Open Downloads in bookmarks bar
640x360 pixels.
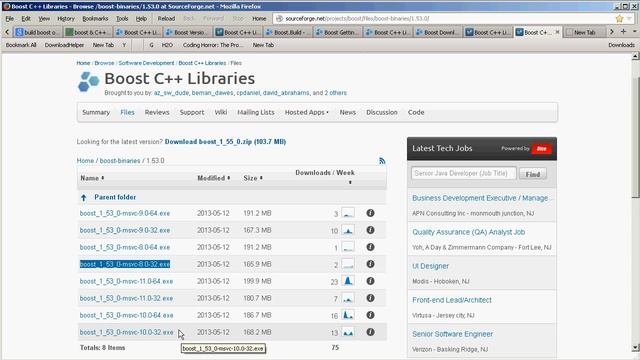tap(621, 45)
